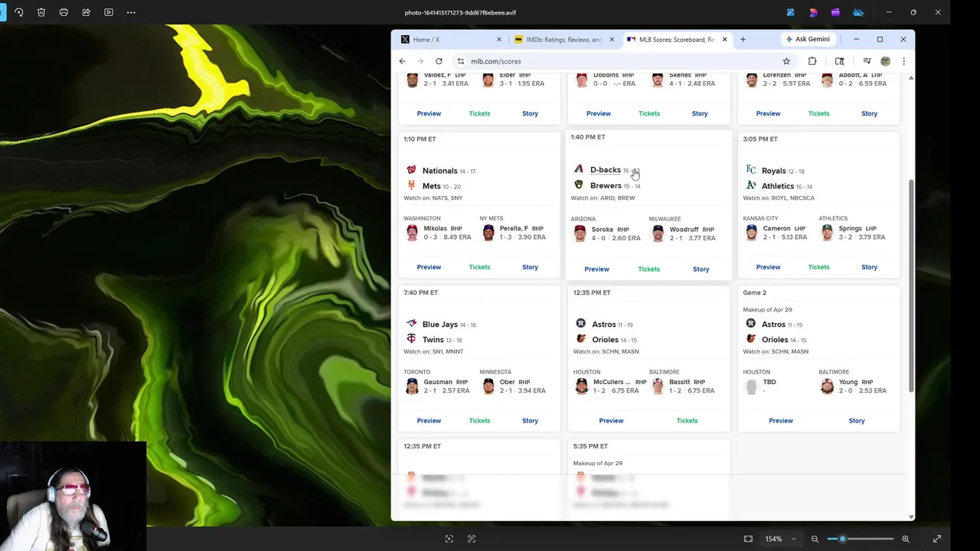980x551 pixels.
Task: Open the Photos three-dot more options menu
Action: pos(131,12)
